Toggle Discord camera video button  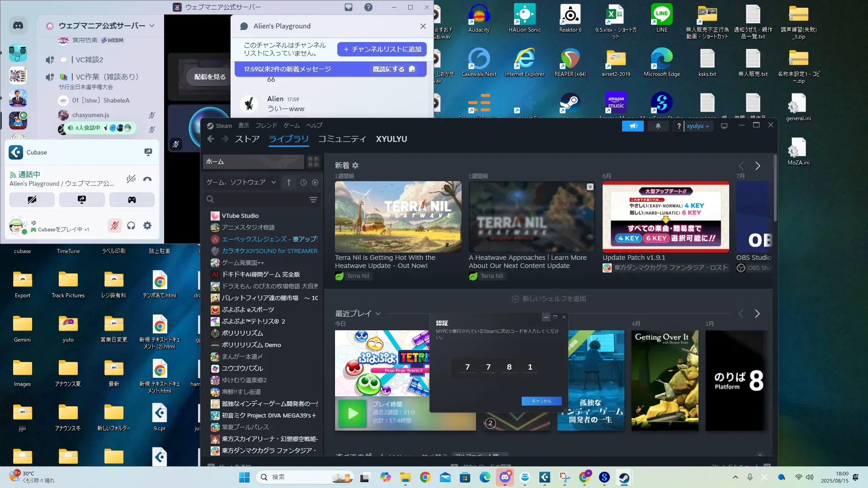coord(32,200)
